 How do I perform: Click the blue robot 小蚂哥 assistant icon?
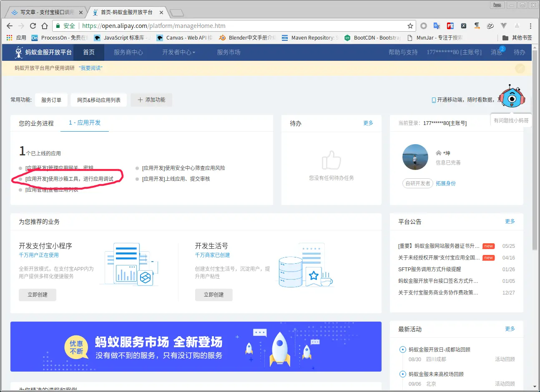[x=512, y=97]
